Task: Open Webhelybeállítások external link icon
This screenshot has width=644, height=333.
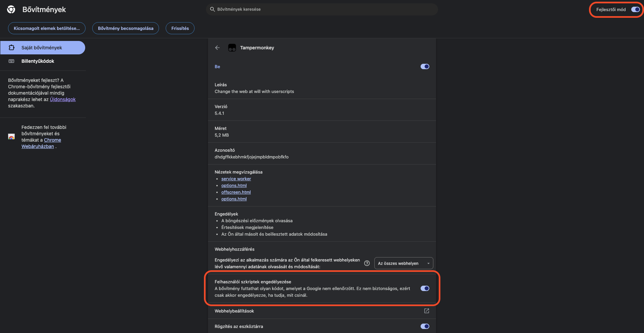Action: (426, 311)
